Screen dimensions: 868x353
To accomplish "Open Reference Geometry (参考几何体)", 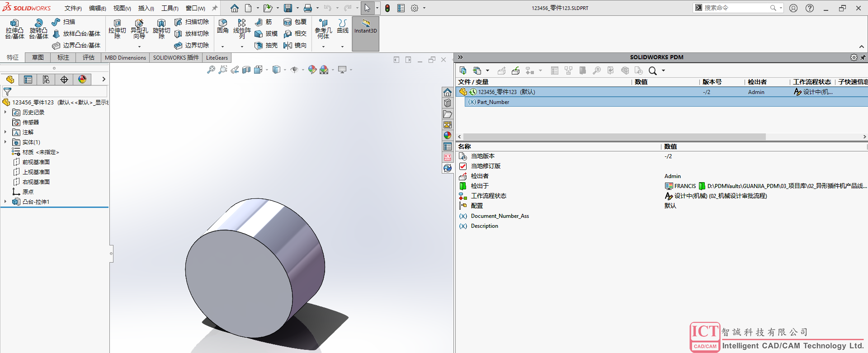I will point(323,29).
